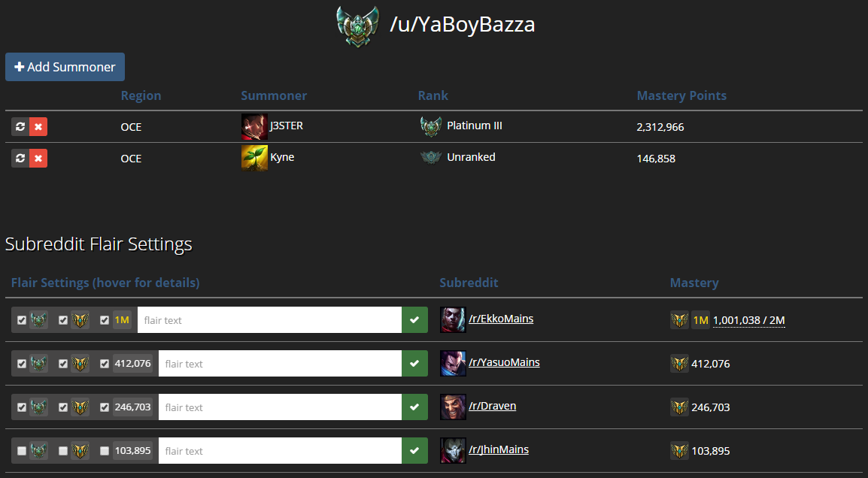The height and width of the screenshot is (478, 868).
Task: Click J3STER's summoner avatar
Action: 255,127
